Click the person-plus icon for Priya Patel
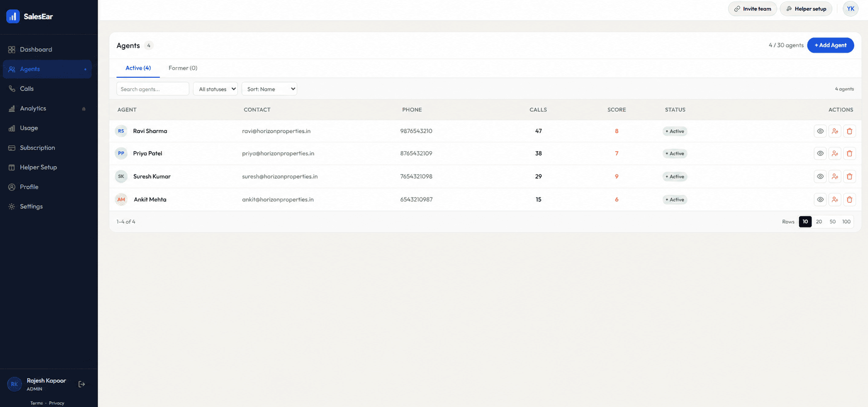The image size is (868, 407). pyautogui.click(x=835, y=154)
